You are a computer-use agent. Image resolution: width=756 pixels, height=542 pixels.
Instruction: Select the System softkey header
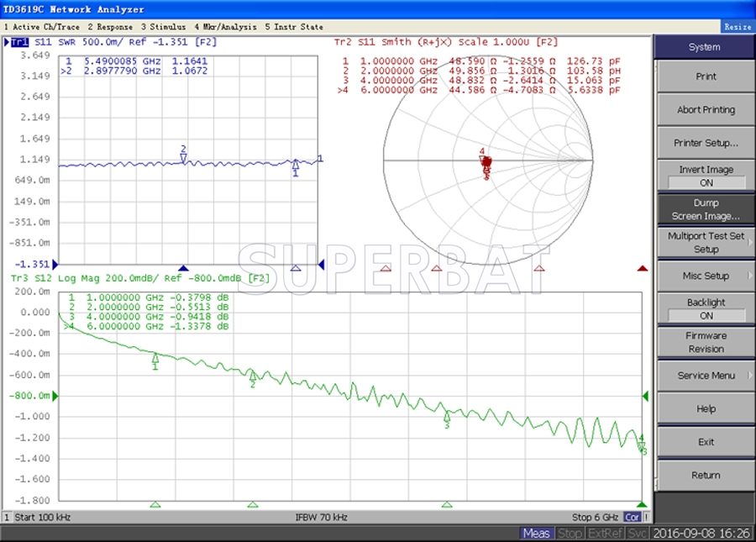(704, 47)
